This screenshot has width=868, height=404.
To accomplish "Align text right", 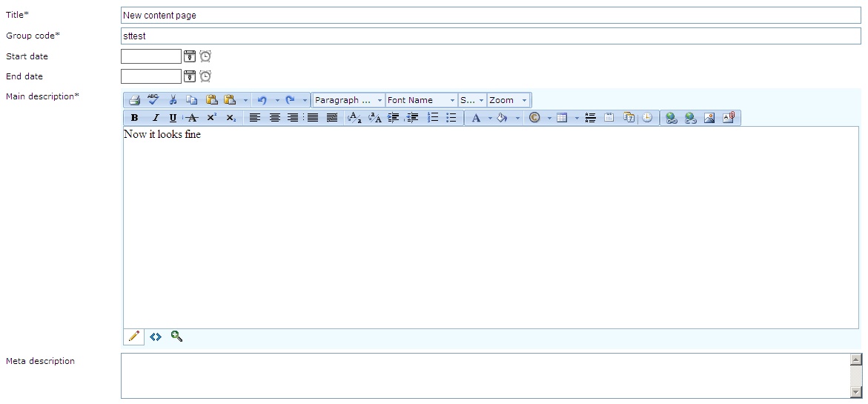I will click(x=293, y=117).
